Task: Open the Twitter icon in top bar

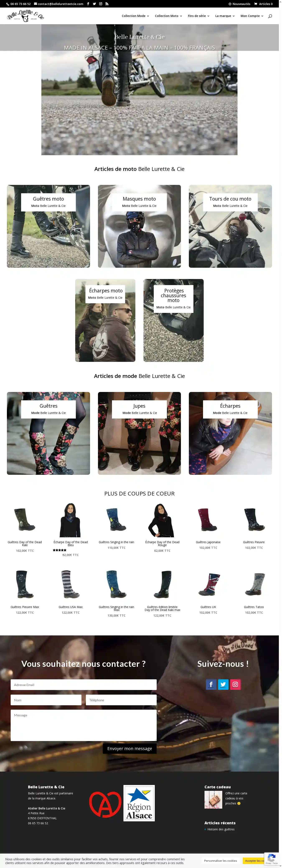Action: pyautogui.click(x=94, y=4)
